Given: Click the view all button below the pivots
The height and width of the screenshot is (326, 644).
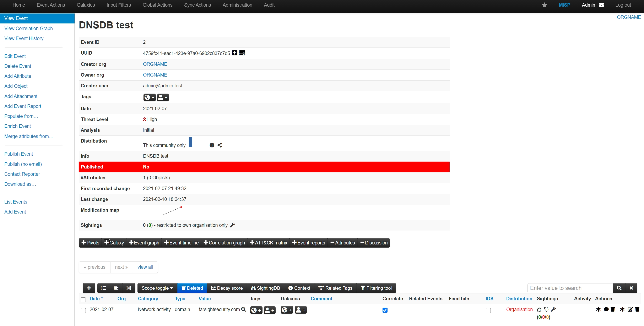Looking at the screenshot, I should pyautogui.click(x=145, y=267).
